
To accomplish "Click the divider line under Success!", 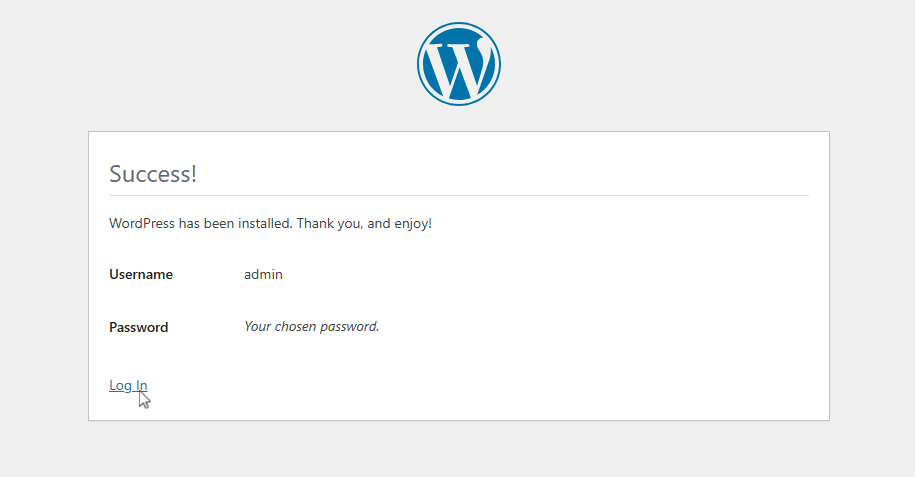I will pos(459,196).
